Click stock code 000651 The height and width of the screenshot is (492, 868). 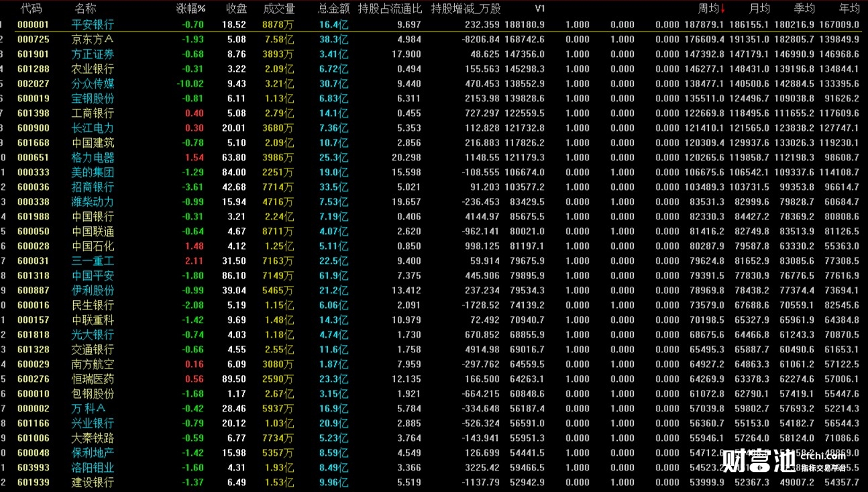click(x=33, y=158)
